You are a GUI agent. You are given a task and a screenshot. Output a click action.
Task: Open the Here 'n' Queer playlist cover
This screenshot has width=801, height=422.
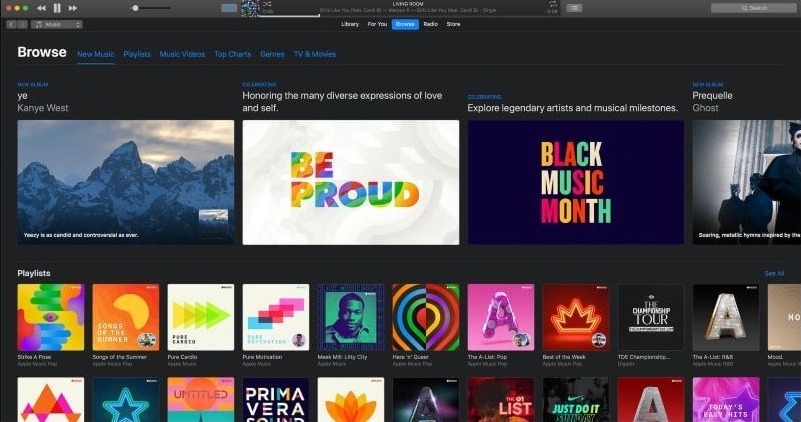point(426,317)
